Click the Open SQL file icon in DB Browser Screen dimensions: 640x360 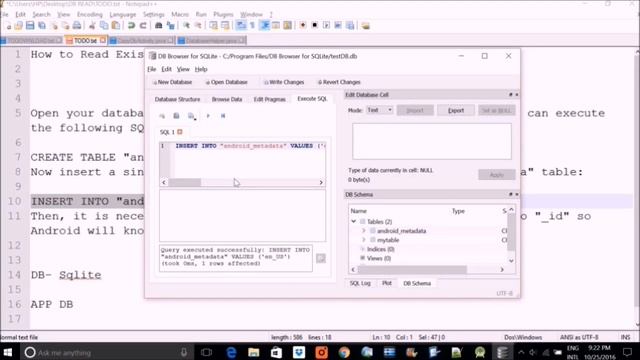176,116
